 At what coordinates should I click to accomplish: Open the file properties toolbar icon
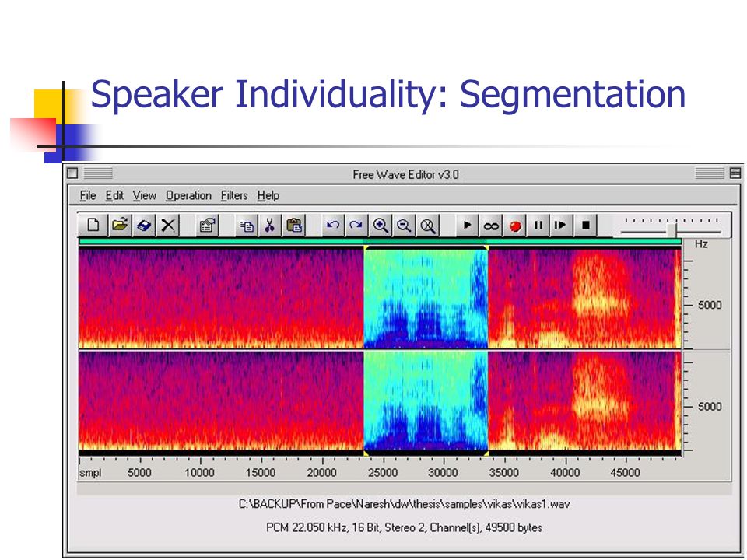pos(207,225)
